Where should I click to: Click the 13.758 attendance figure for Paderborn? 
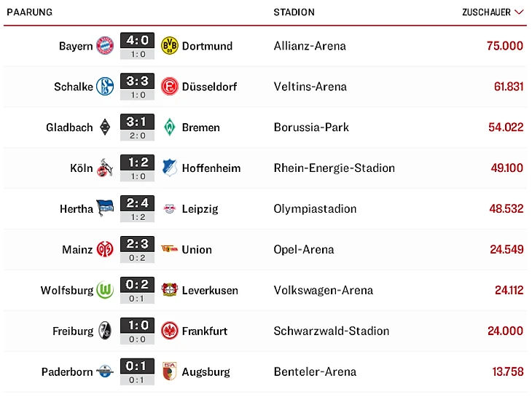(x=507, y=372)
